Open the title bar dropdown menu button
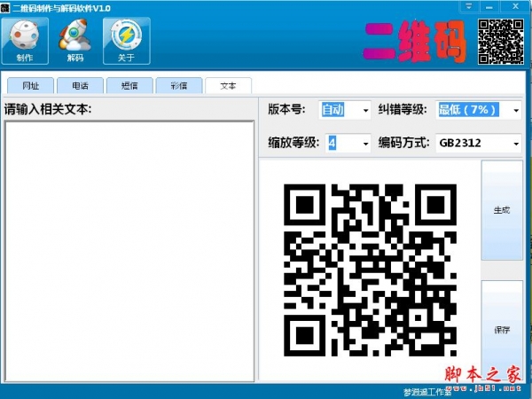Image resolution: width=532 pixels, height=399 pixels. [469, 6]
